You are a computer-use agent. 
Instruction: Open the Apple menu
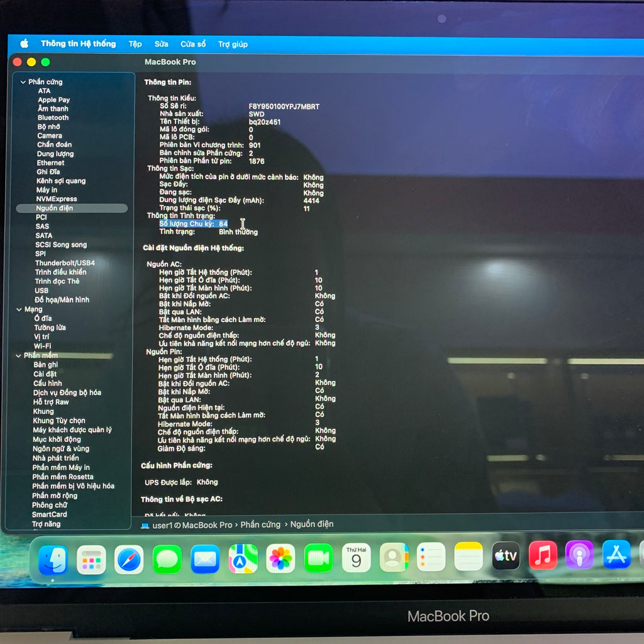(25, 43)
